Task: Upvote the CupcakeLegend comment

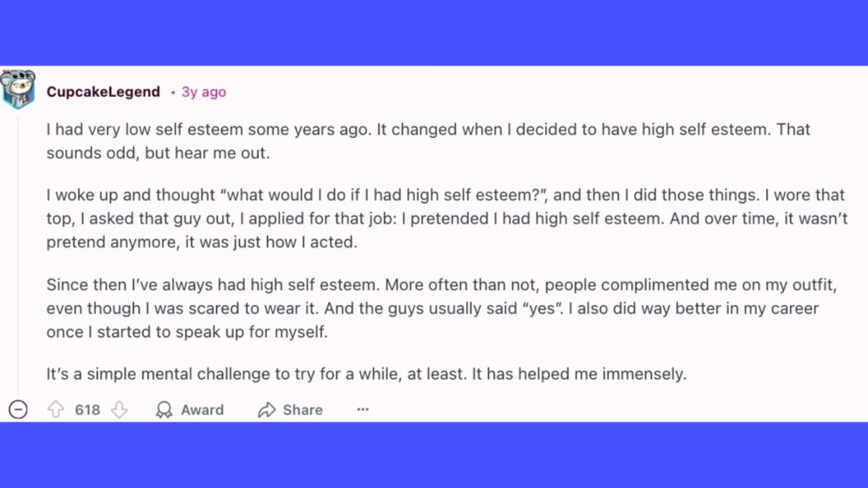Action: 56,410
